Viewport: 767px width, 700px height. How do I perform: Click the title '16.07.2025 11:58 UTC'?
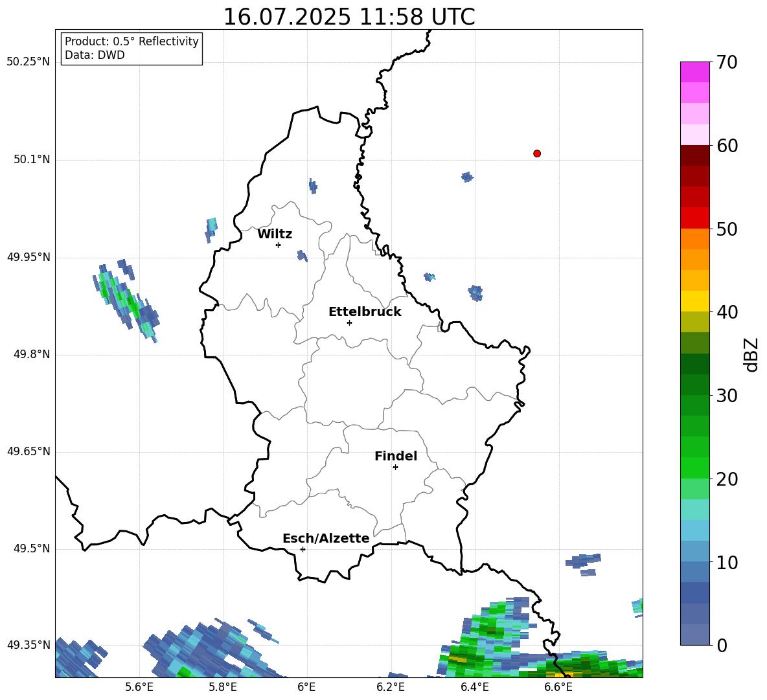tap(349, 17)
